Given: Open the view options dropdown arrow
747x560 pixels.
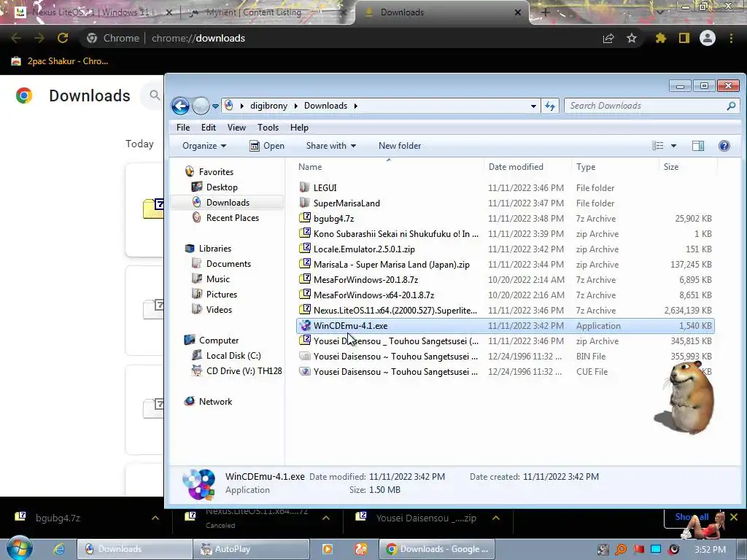Looking at the screenshot, I should [x=673, y=146].
